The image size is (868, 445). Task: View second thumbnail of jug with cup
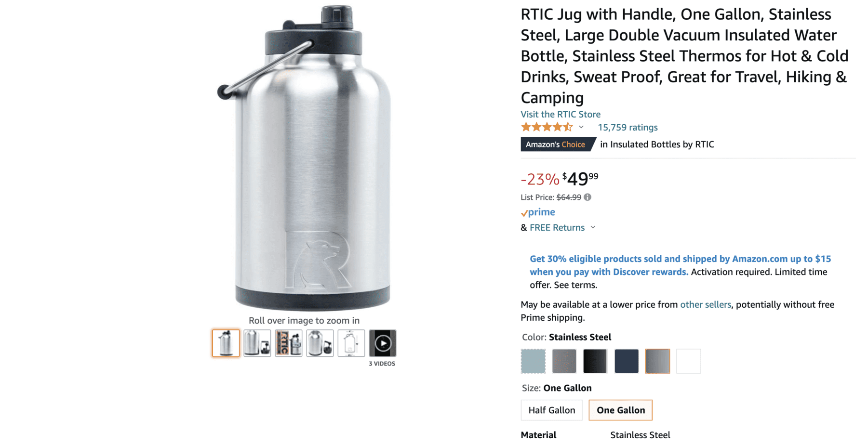[257, 343]
